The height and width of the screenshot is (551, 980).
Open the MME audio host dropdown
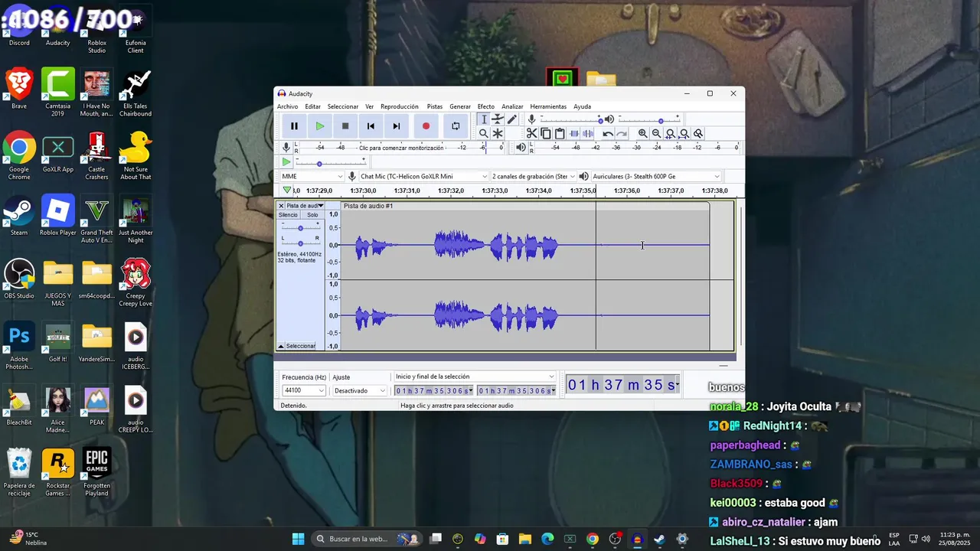coord(312,176)
